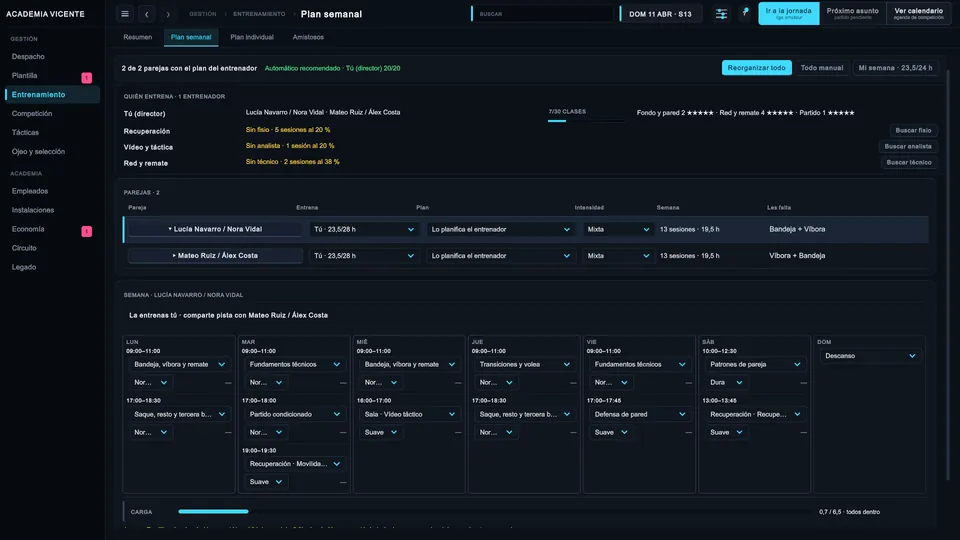Click the Reorganizar todo button

pyautogui.click(x=756, y=68)
